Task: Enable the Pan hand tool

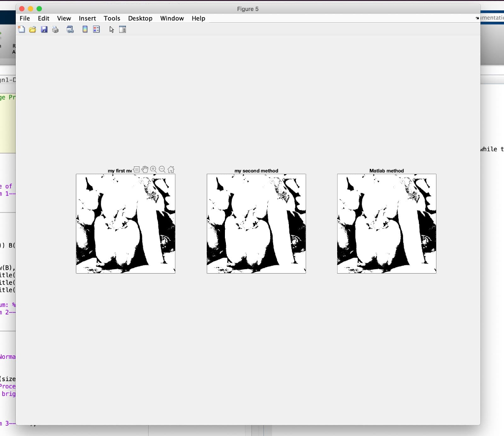Action: pyautogui.click(x=145, y=169)
